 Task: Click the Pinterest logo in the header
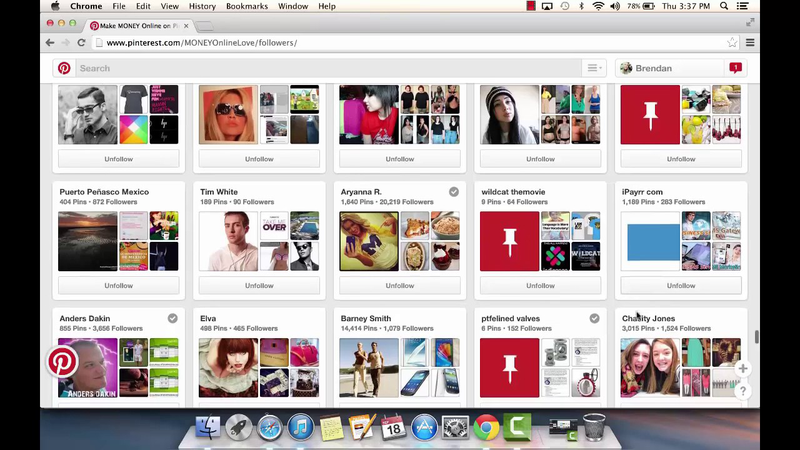[x=64, y=68]
